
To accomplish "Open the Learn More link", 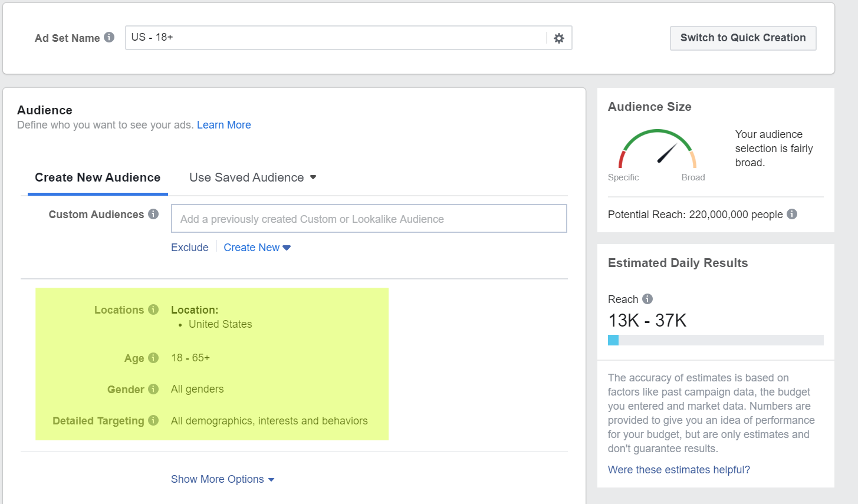I will click(224, 125).
